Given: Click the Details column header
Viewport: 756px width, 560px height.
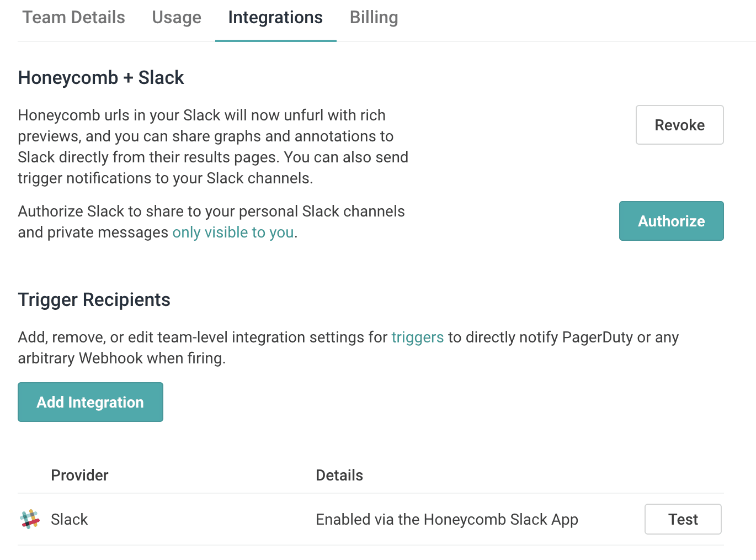Looking at the screenshot, I should click(x=339, y=476).
